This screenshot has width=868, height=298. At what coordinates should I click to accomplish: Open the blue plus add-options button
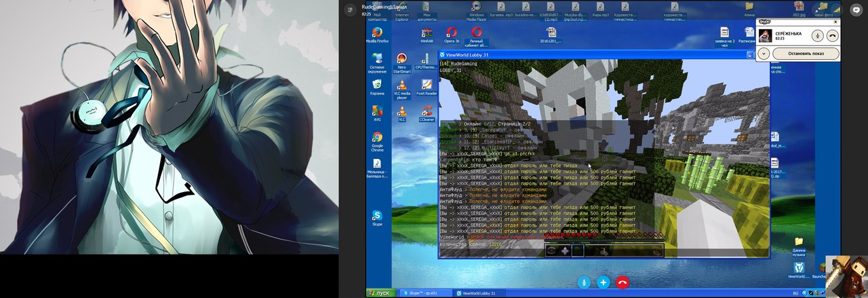(x=603, y=282)
